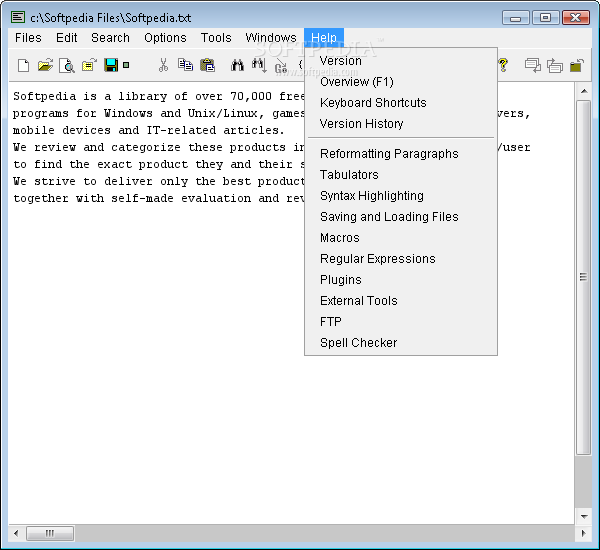Click the horizontal scrollbar left arrow
Image resolution: width=600 pixels, height=550 pixels.
click(16, 534)
